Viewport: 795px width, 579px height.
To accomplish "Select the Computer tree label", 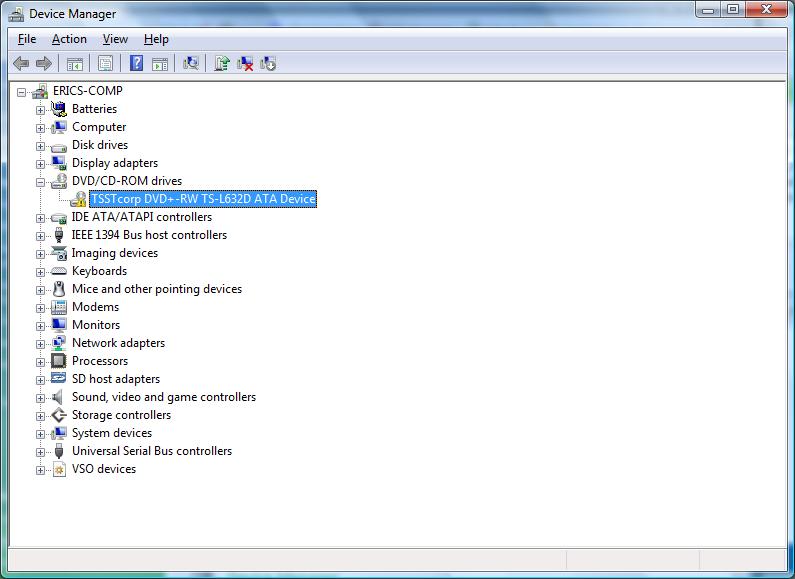I will 99,127.
